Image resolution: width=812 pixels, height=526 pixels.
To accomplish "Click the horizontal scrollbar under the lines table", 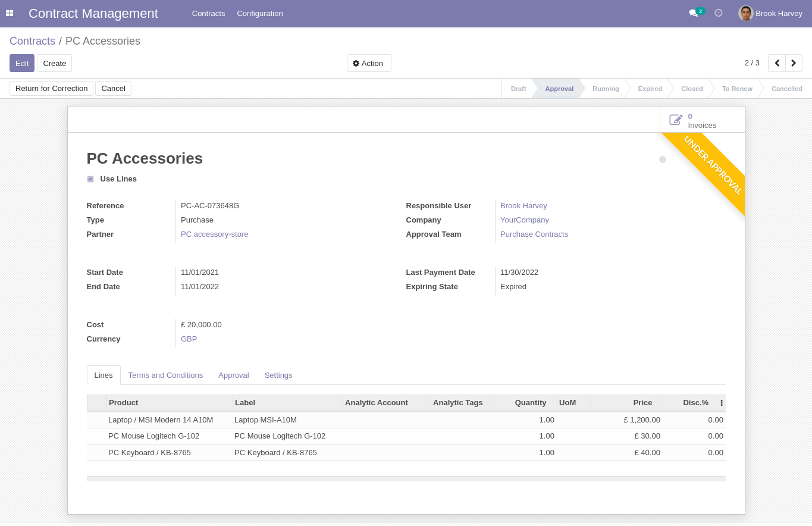I will [x=406, y=478].
